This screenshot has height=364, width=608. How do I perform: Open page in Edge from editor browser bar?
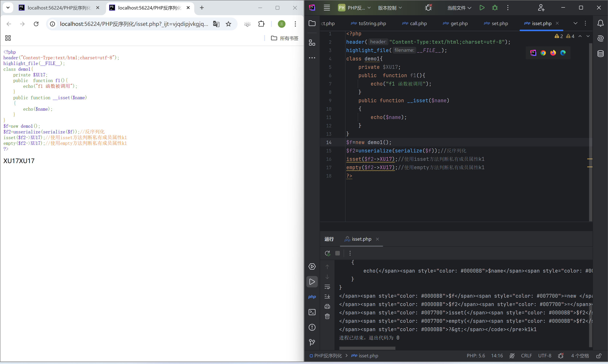(x=563, y=53)
